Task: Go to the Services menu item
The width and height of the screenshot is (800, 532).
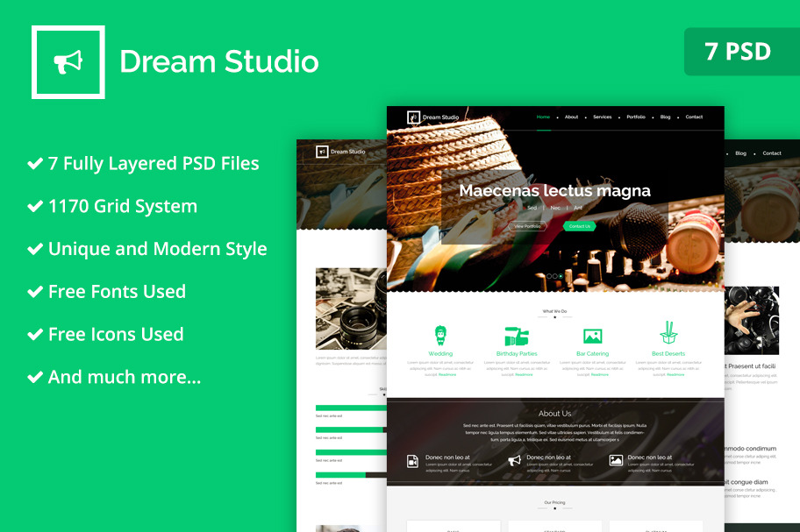Action: pos(602,117)
